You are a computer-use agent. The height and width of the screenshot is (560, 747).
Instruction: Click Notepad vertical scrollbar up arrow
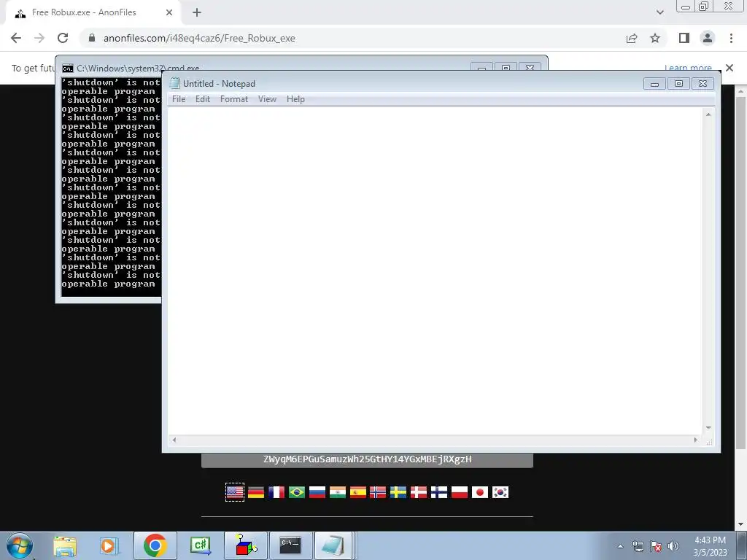(708, 114)
